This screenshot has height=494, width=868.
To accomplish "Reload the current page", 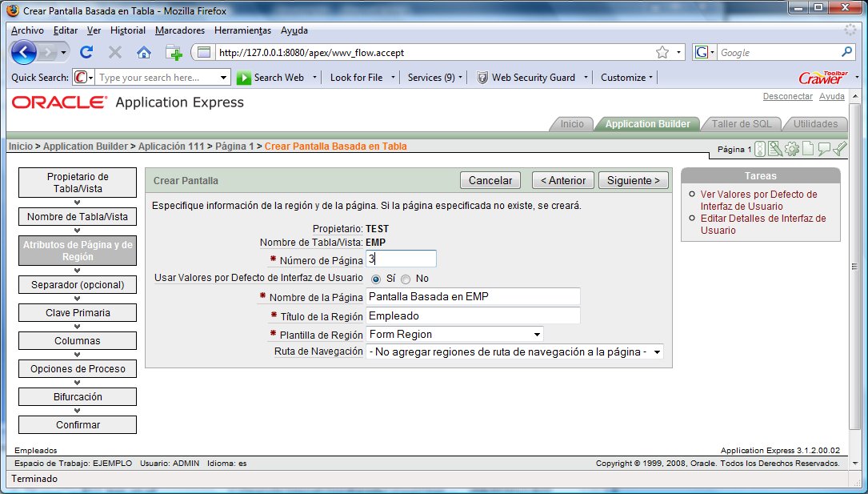I will 86,52.
